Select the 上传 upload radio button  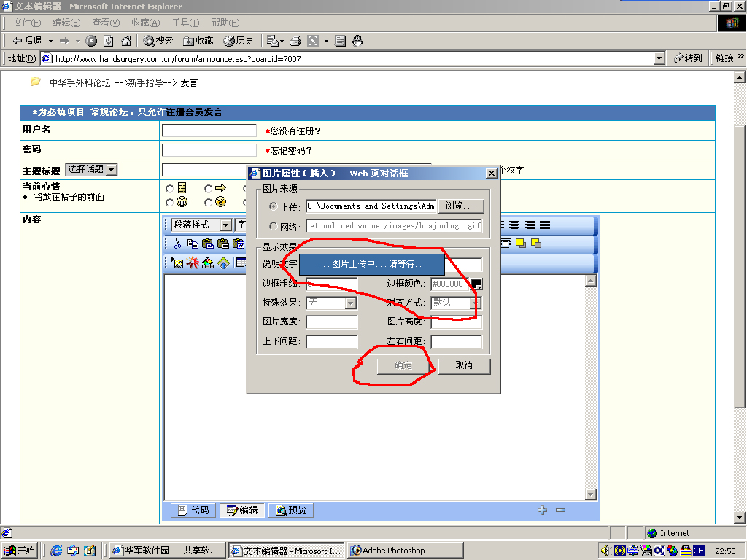pos(274,206)
